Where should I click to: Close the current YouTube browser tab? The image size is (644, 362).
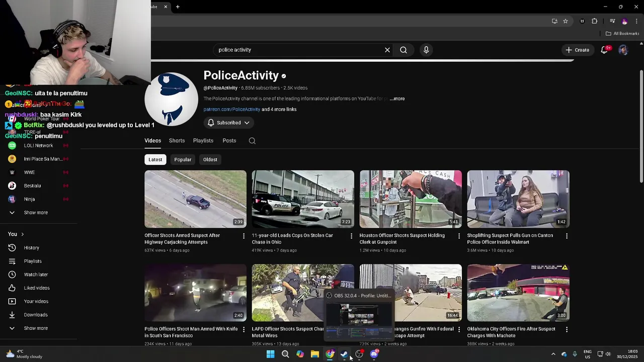[166, 7]
